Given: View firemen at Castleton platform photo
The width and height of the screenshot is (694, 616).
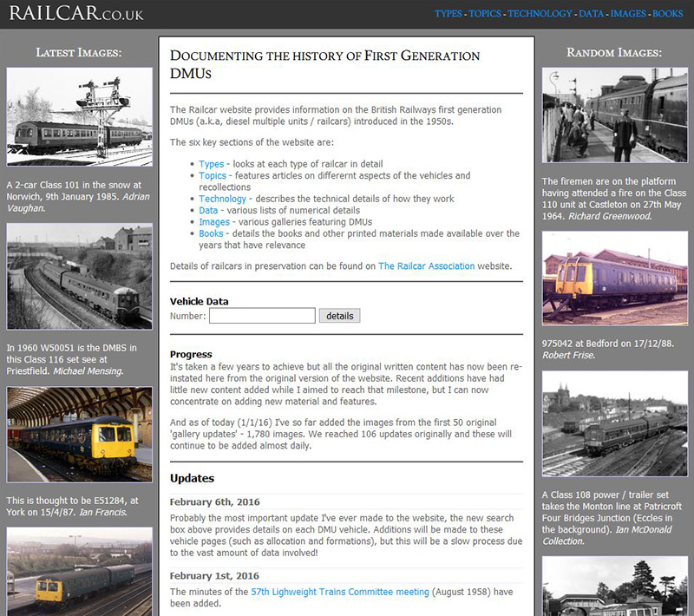Looking at the screenshot, I should 615,115.
